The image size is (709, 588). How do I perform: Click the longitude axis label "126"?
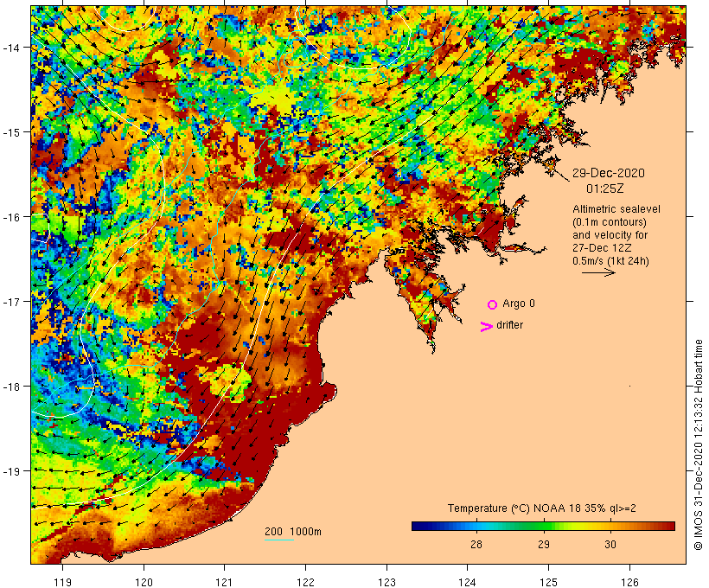click(x=629, y=582)
